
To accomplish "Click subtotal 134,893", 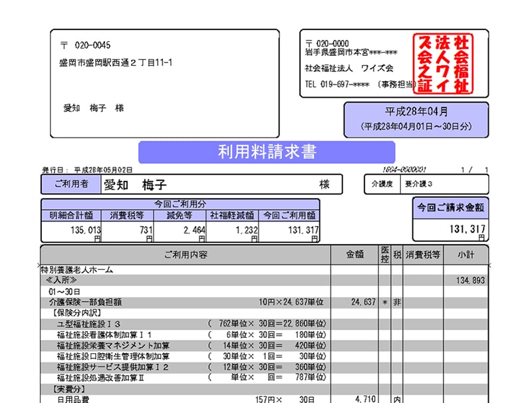I will click(x=470, y=281).
